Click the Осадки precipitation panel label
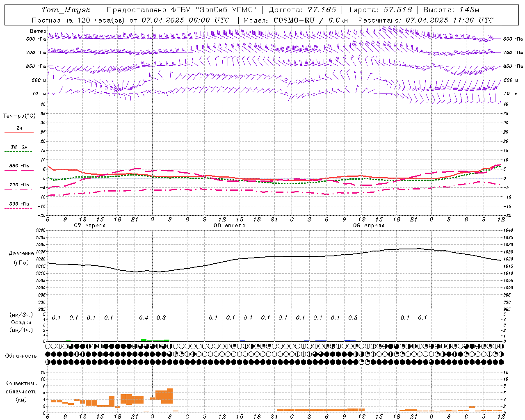Screen dimensions: 525x420 click(21, 322)
